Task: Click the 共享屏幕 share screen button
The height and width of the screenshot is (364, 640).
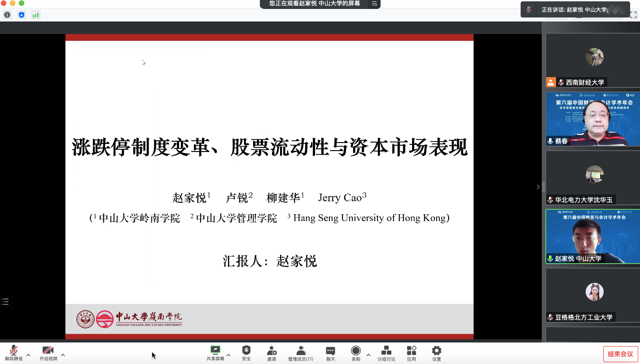Action: tap(215, 353)
